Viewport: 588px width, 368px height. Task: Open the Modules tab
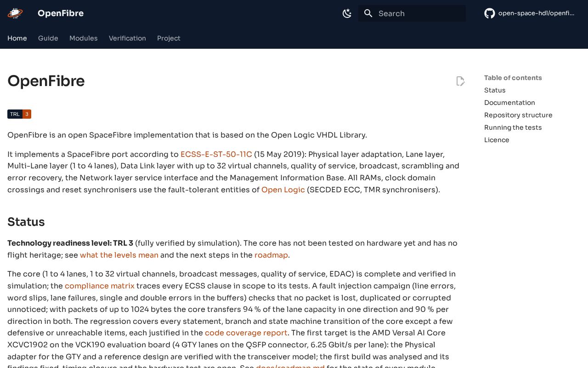pos(84,38)
